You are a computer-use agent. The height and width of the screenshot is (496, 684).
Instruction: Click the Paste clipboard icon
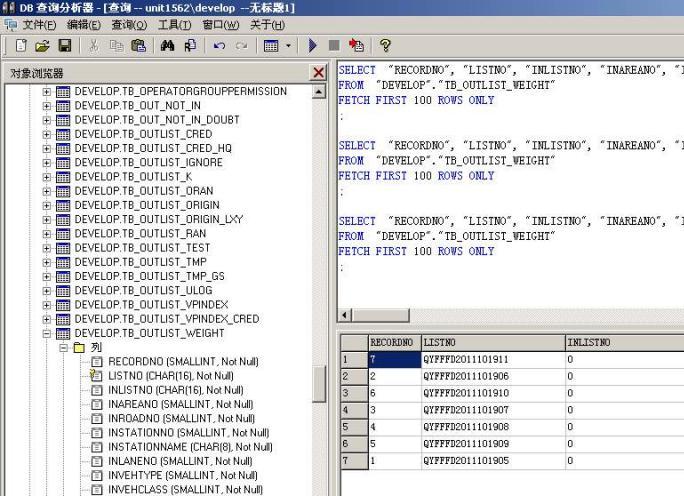(x=138, y=46)
